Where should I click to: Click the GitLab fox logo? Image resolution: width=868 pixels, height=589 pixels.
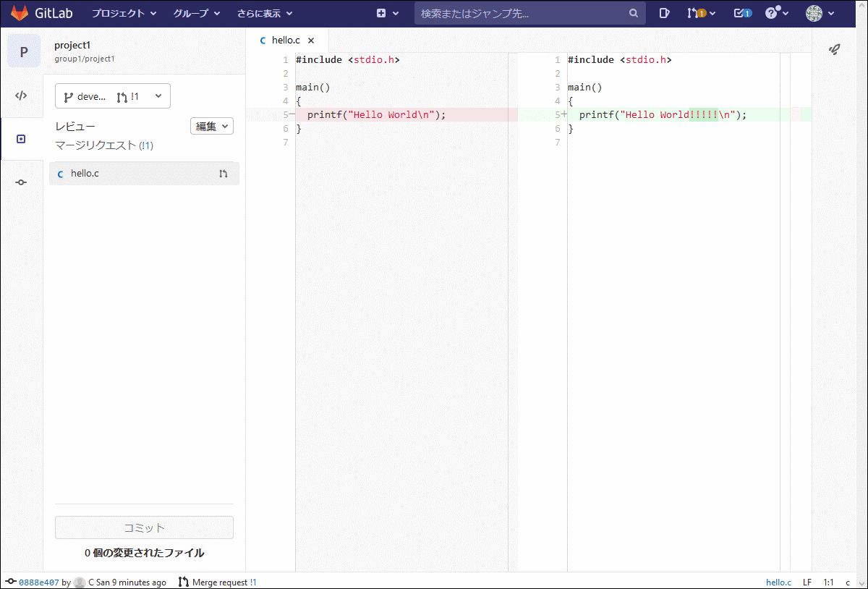point(20,13)
